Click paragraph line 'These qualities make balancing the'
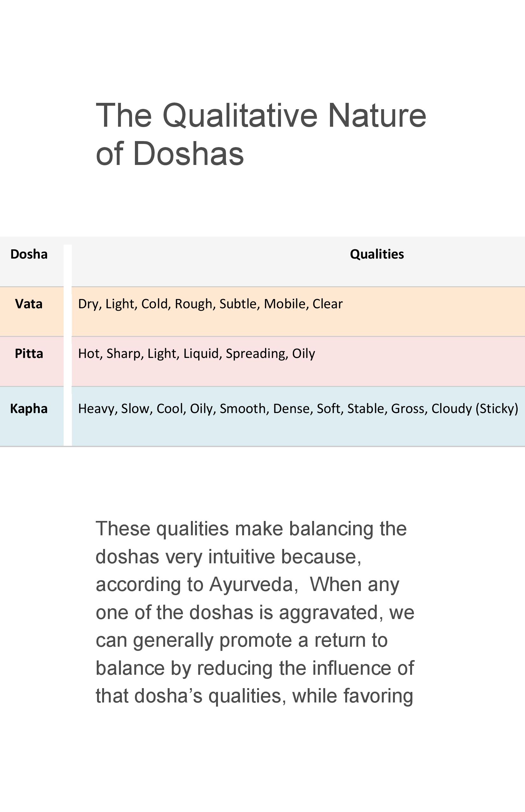This screenshot has height=812, width=525. [251, 529]
